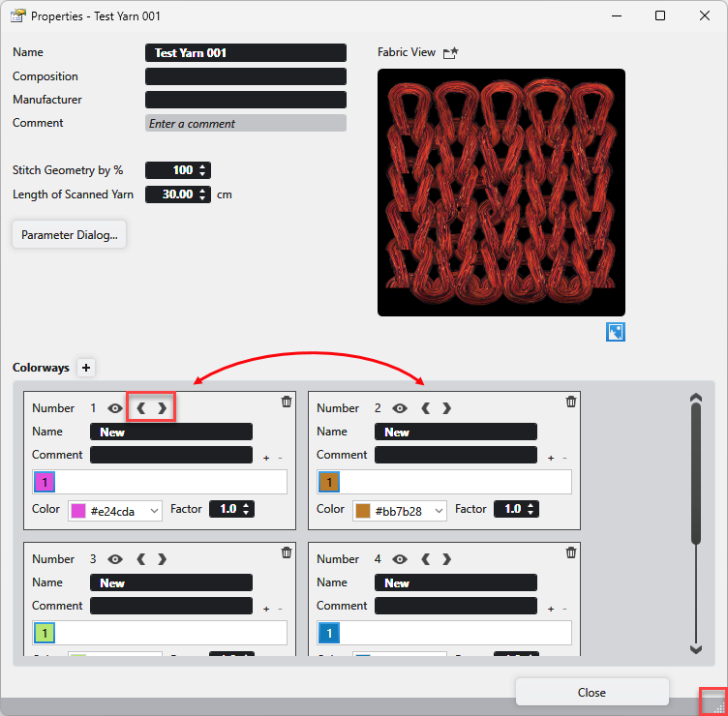The image size is (728, 716).
Task: Increase Stitch Geometry by % value
Action: pos(202,166)
